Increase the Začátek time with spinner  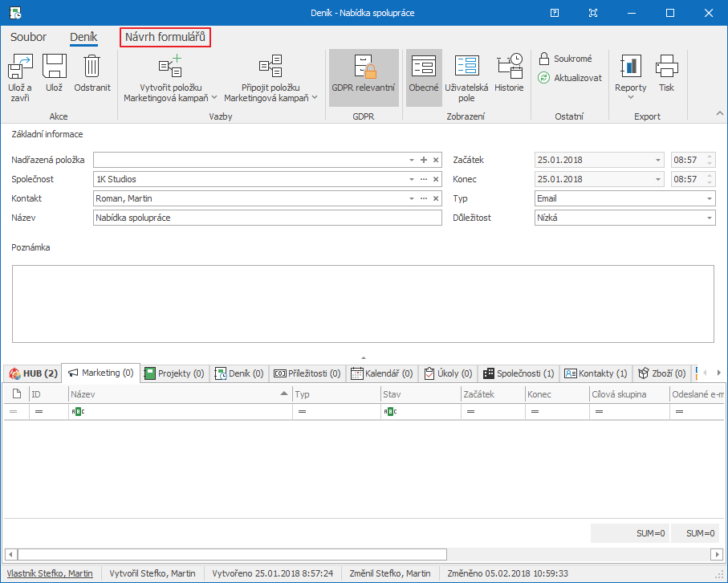[x=710, y=157]
